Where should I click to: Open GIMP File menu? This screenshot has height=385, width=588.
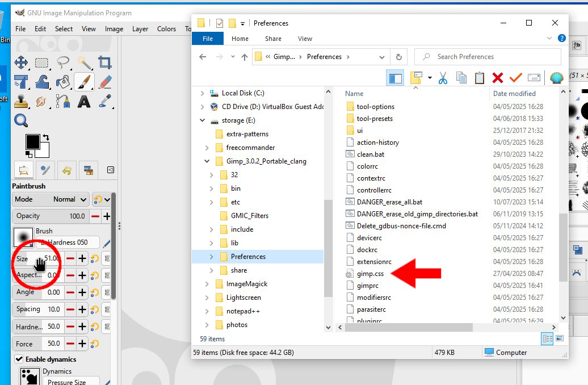coord(20,29)
